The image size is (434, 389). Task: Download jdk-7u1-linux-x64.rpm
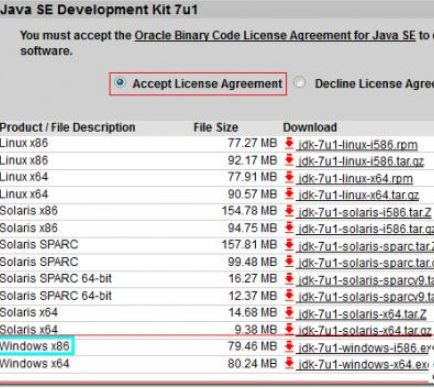click(x=356, y=179)
